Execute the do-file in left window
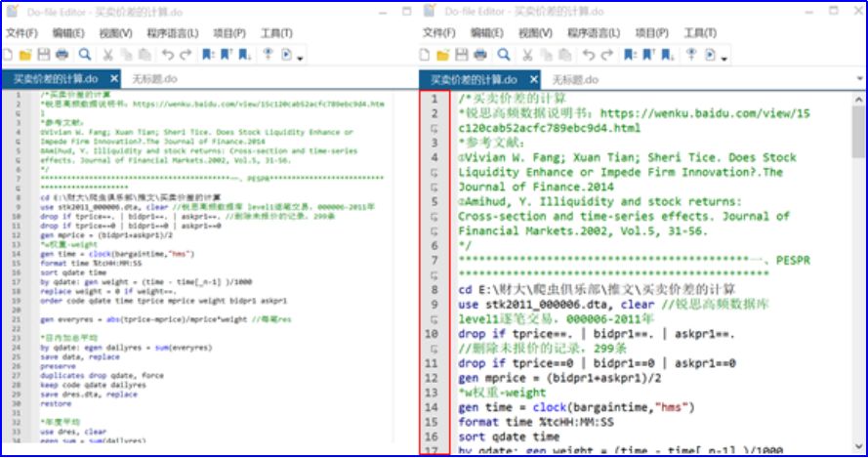This screenshot has width=868, height=458. pos(287,55)
